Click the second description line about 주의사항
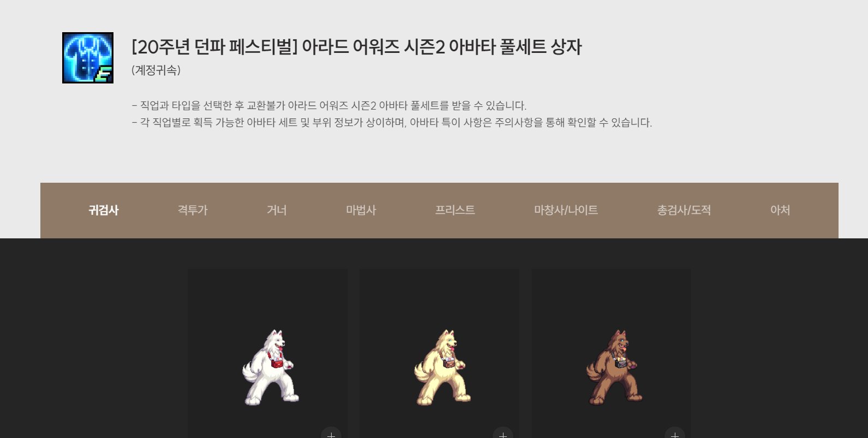The height and width of the screenshot is (438, 868). click(x=392, y=123)
